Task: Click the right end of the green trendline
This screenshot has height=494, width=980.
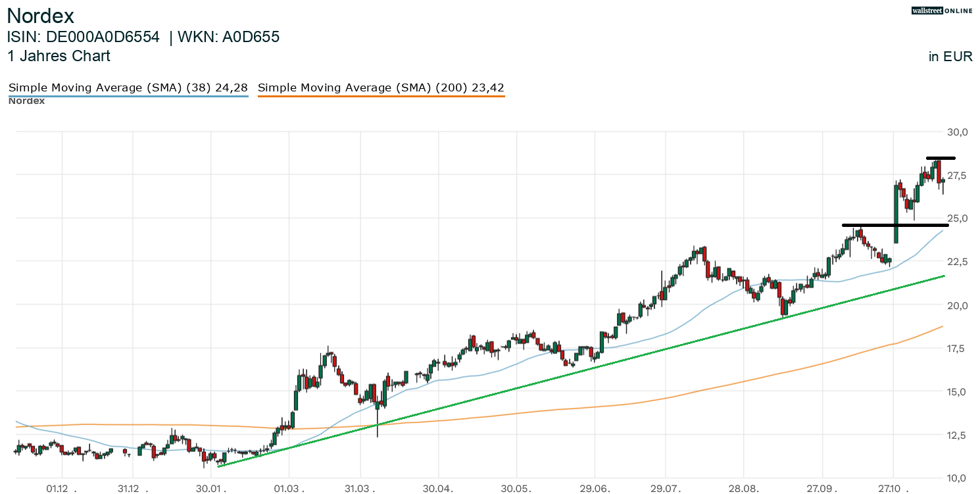Action: click(x=943, y=276)
